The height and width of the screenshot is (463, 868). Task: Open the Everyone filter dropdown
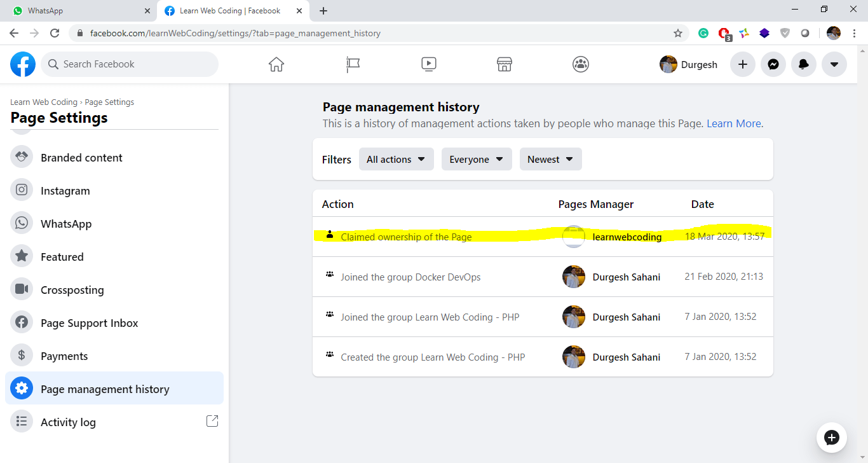pyautogui.click(x=477, y=159)
